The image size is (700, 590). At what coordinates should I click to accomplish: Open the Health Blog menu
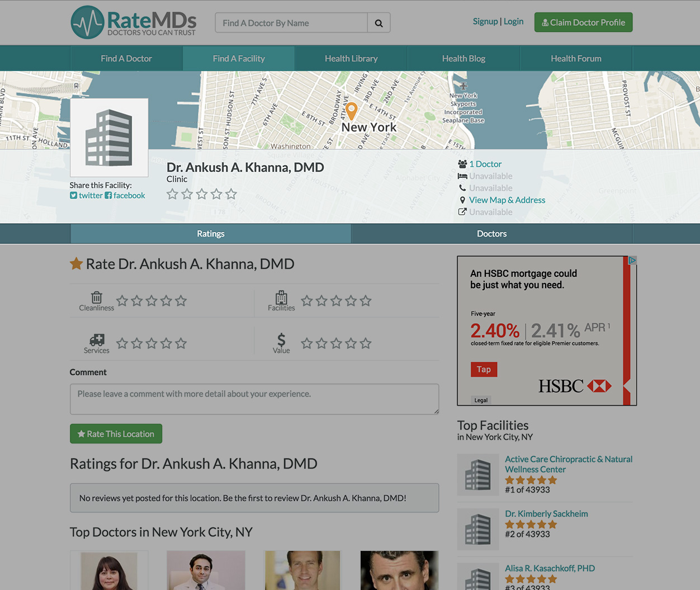[463, 58]
